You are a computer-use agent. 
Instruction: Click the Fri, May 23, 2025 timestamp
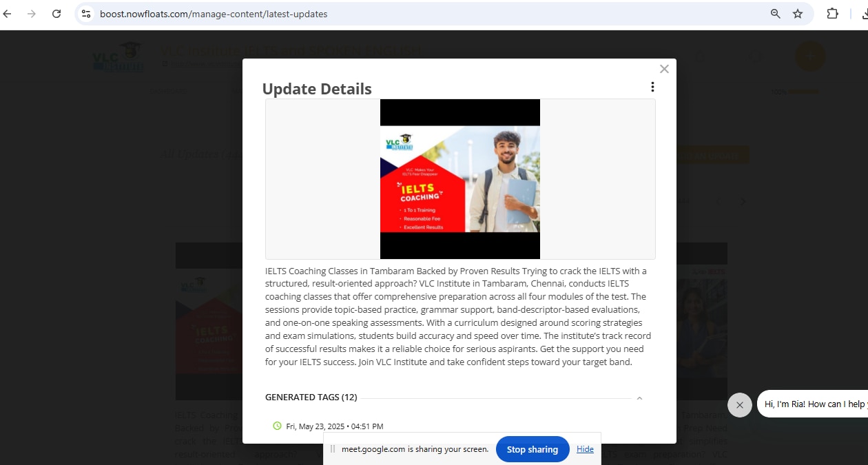click(335, 426)
